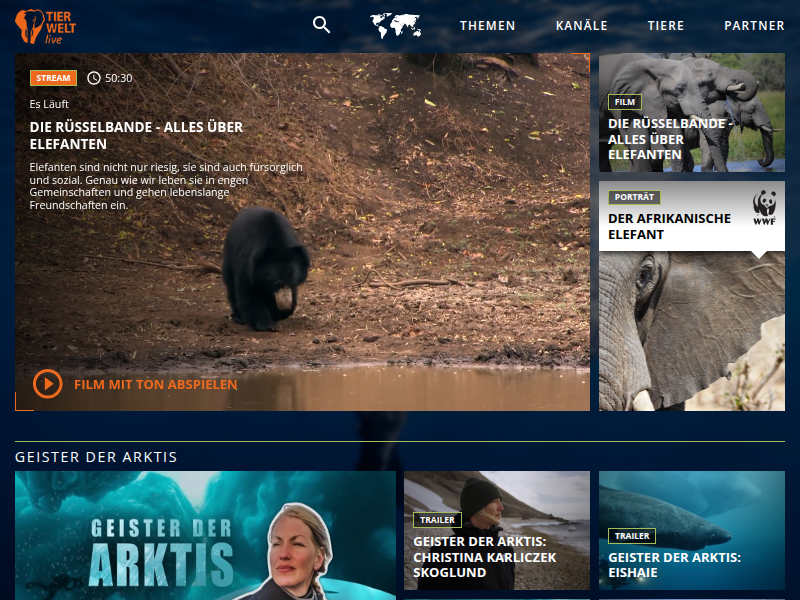Click the clock icon beside 50:30
This screenshot has width=800, height=600.
(x=94, y=78)
